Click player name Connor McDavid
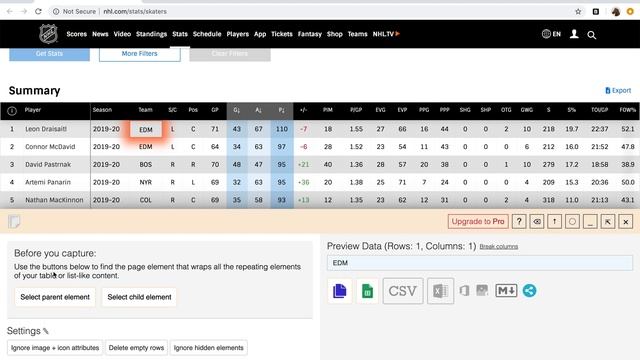 [x=50, y=147]
